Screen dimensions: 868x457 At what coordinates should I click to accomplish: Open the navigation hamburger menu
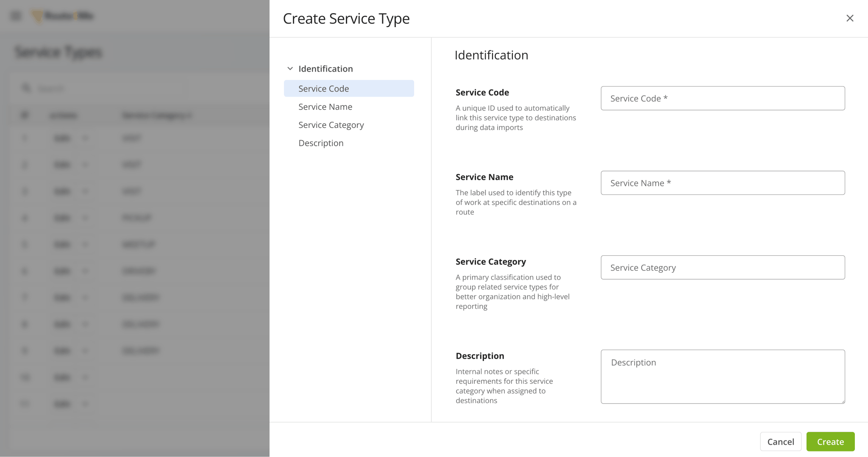click(16, 15)
